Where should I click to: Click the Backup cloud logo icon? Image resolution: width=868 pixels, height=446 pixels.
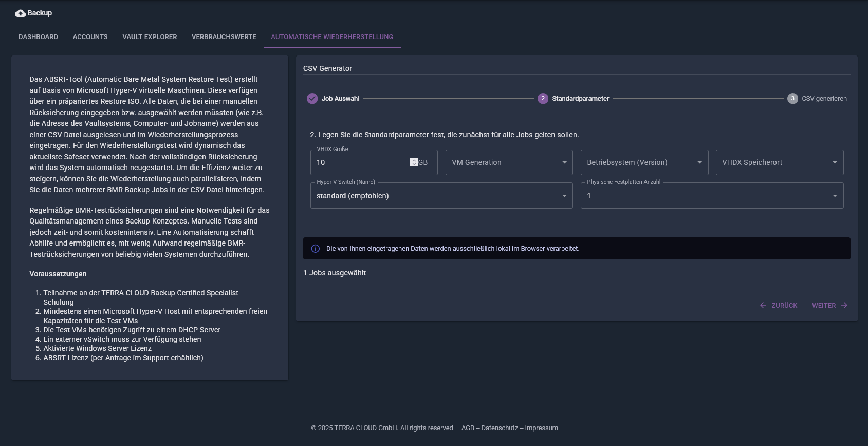pos(20,13)
